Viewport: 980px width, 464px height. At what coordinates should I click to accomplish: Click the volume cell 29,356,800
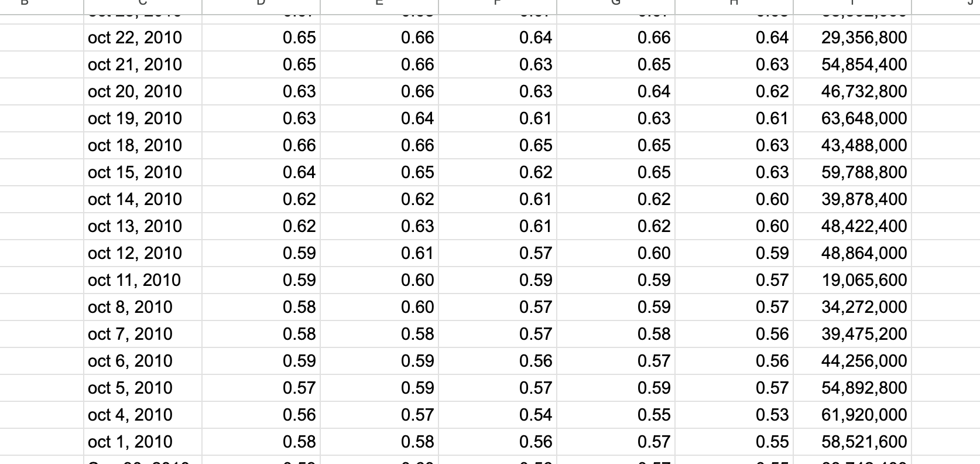click(852, 37)
